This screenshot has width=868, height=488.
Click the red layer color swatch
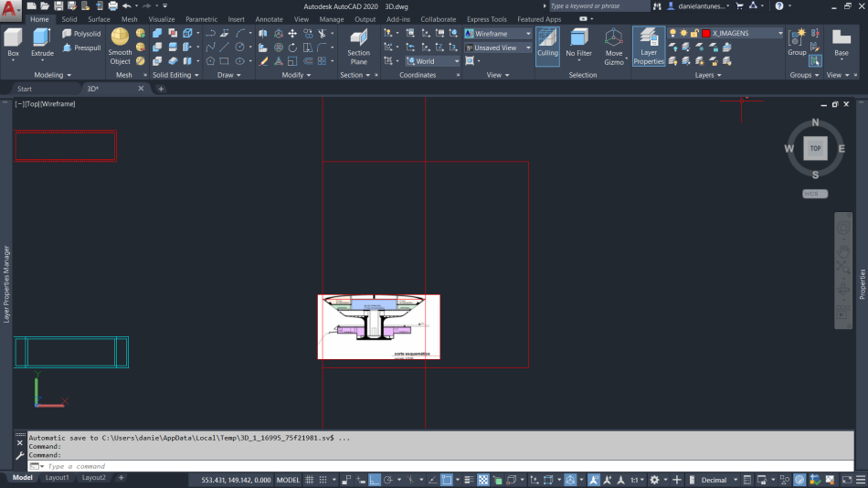705,33
